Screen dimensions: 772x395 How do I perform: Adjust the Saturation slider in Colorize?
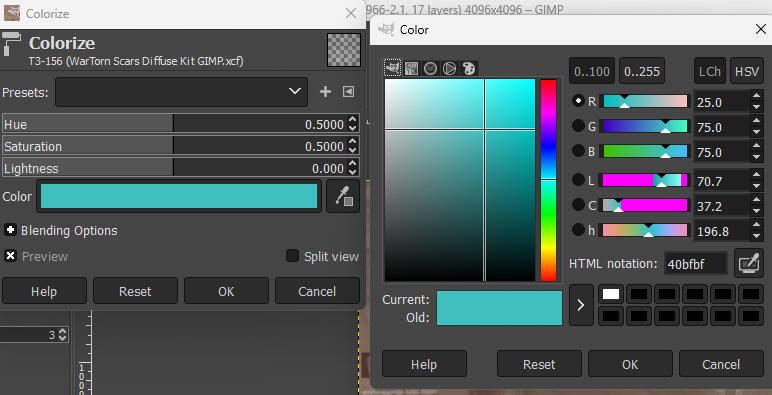click(x=174, y=146)
